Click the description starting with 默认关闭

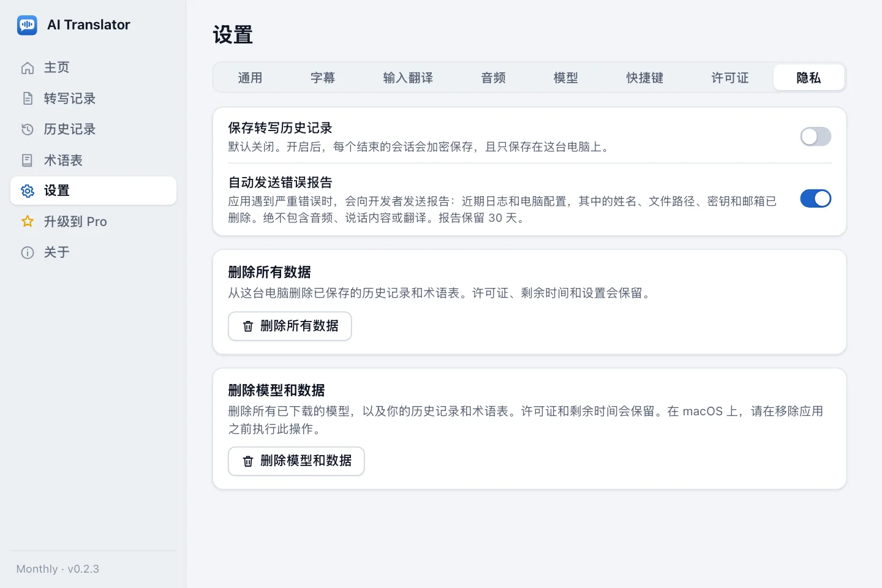420,147
